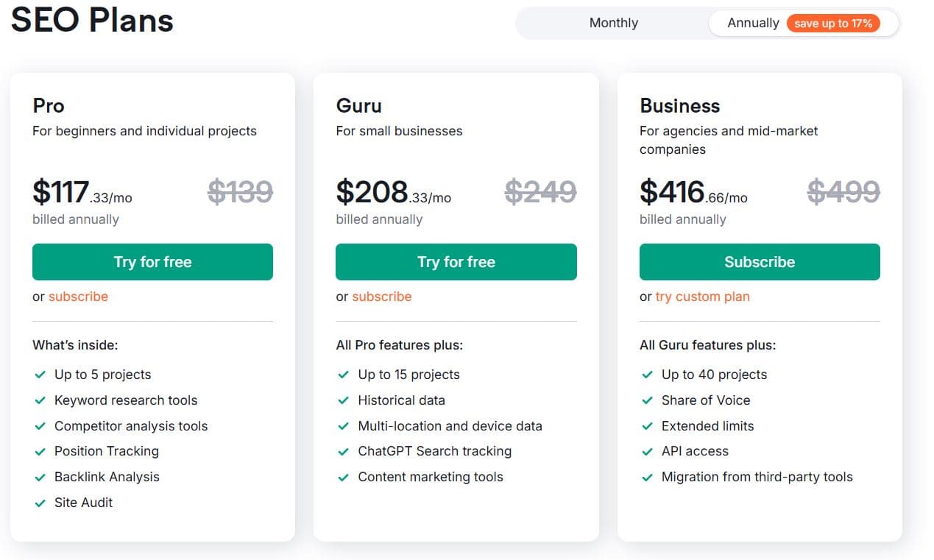Click 'Position Tracking' feature
This screenshot has height=560, width=934.
(107, 451)
